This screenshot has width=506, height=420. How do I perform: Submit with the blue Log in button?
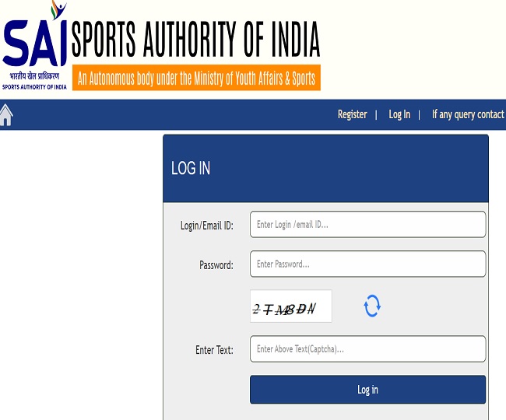tap(367, 390)
